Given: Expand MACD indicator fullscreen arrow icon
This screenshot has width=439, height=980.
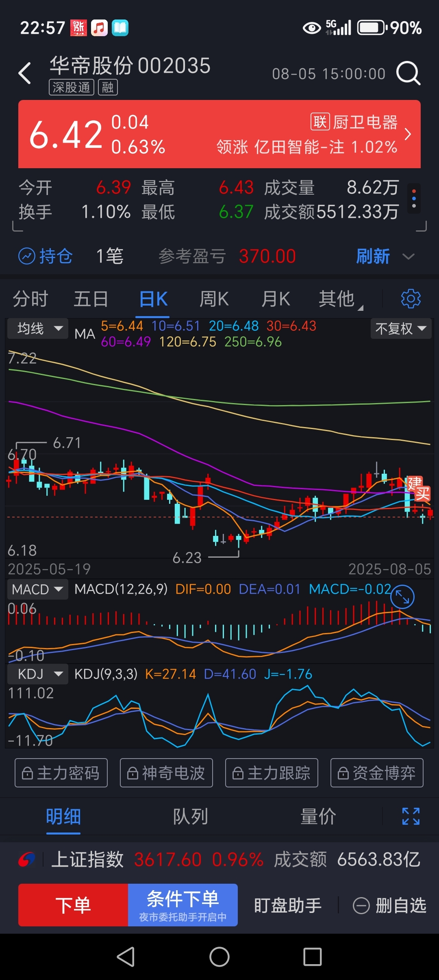Looking at the screenshot, I should pyautogui.click(x=402, y=597).
